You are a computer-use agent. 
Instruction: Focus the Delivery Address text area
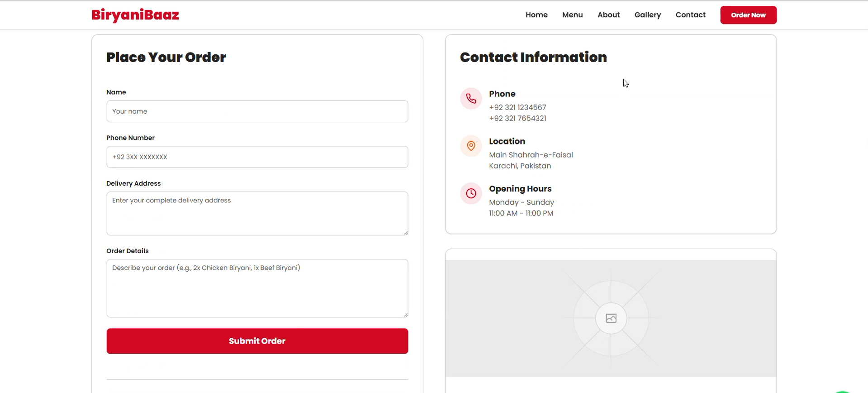tap(257, 213)
